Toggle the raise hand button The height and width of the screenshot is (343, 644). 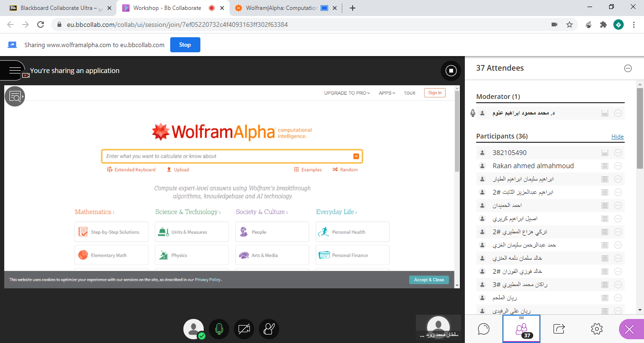(x=269, y=329)
